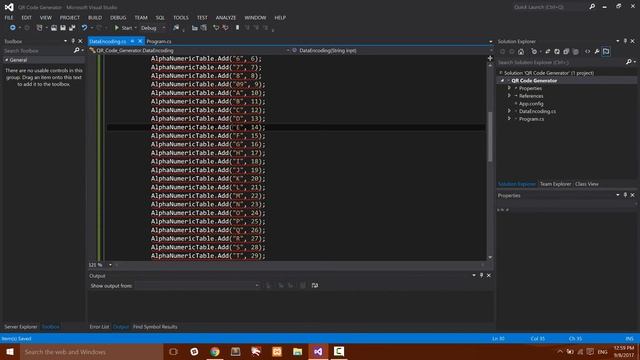The width and height of the screenshot is (640, 360).
Task: Toggle auto-hide pin on Solution Explorer
Action: (x=625, y=41)
